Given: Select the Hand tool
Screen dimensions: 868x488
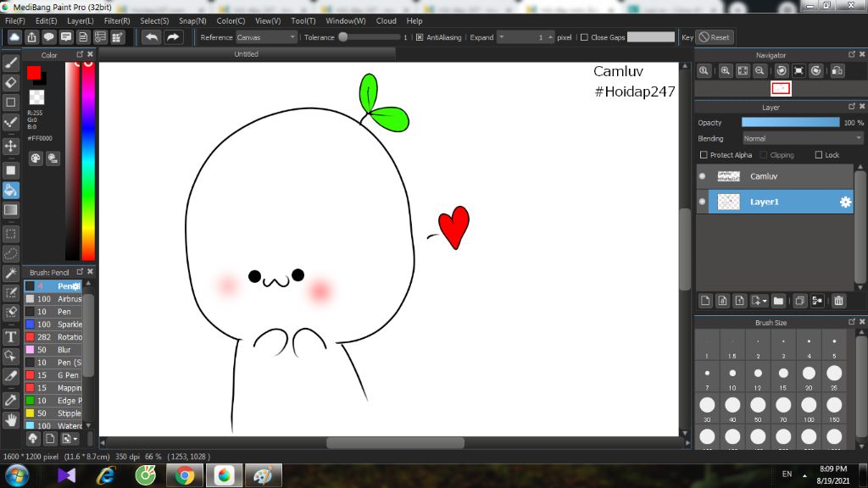Looking at the screenshot, I should point(10,420).
